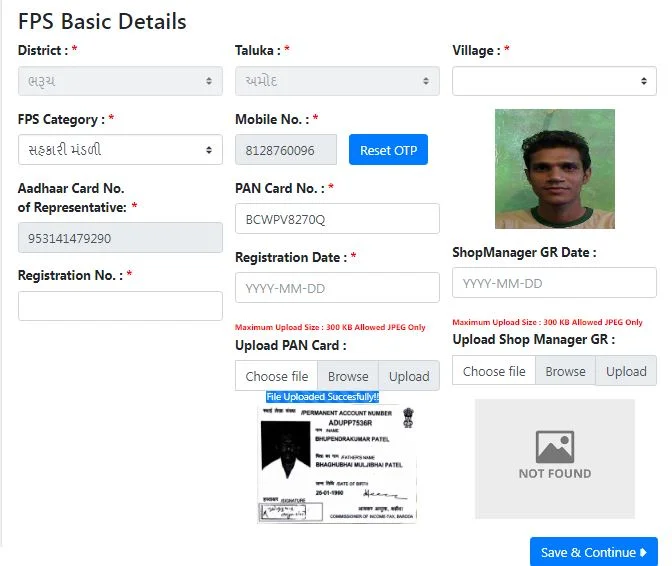
Task: Click Choose file for PAN Card upload
Action: tap(276, 376)
